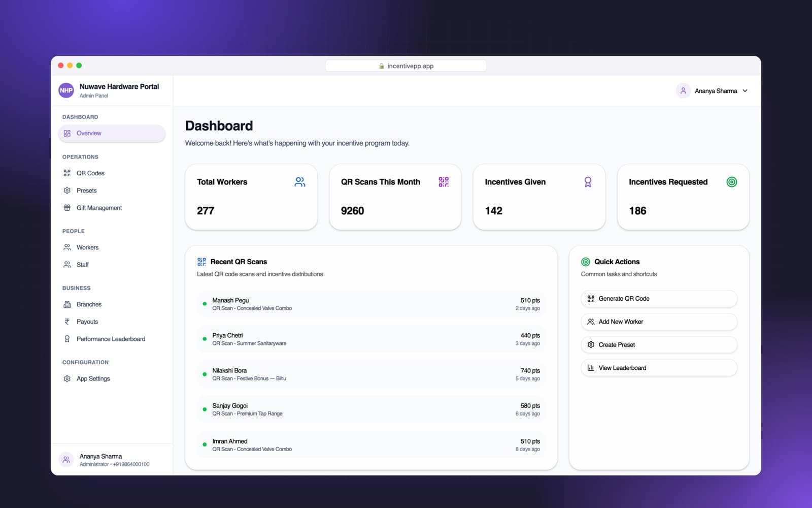
Task: Click the user avatar icon in the top bar
Action: coord(683,91)
